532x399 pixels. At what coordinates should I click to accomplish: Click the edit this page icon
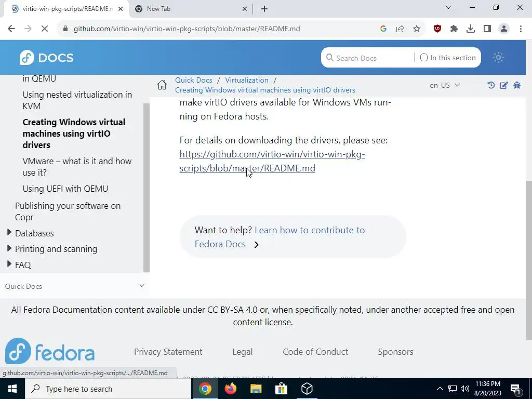click(x=504, y=85)
